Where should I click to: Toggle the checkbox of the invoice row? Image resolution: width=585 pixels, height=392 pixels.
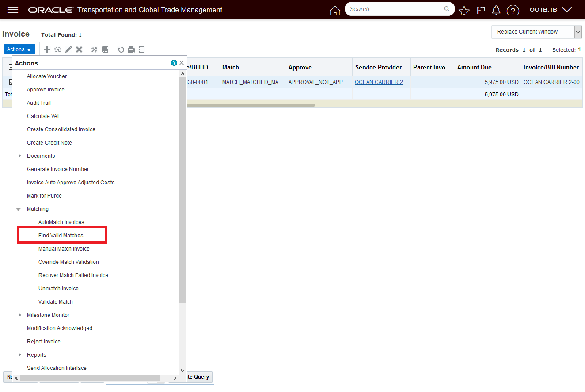tap(11, 82)
